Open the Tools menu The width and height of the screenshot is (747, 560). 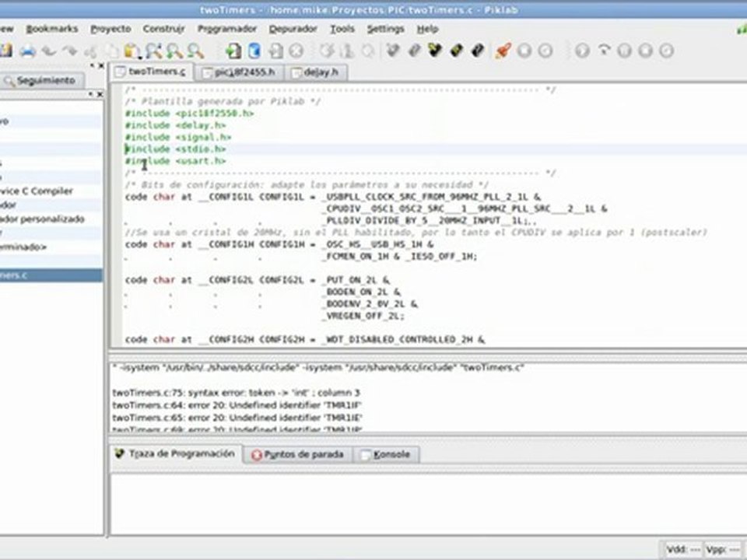coord(342,29)
